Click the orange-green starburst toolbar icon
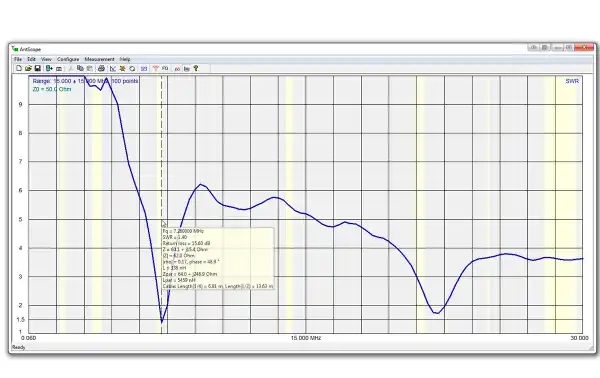Image resolution: width=600 pixels, height=378 pixels. coord(122,68)
